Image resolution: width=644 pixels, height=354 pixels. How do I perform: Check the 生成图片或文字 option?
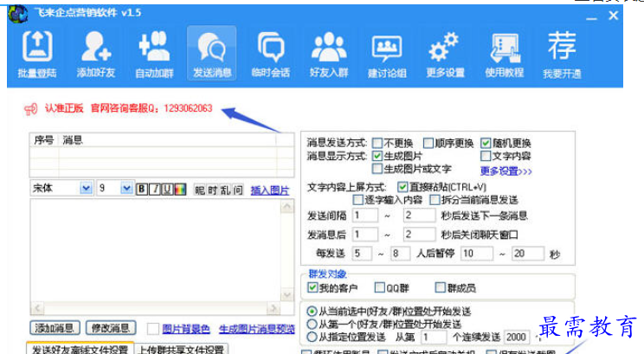(x=377, y=169)
